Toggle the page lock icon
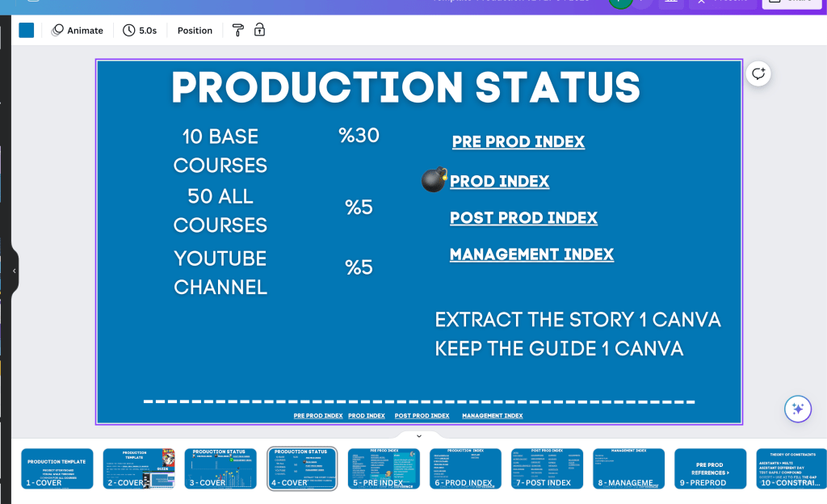The width and height of the screenshot is (827, 504). (259, 30)
